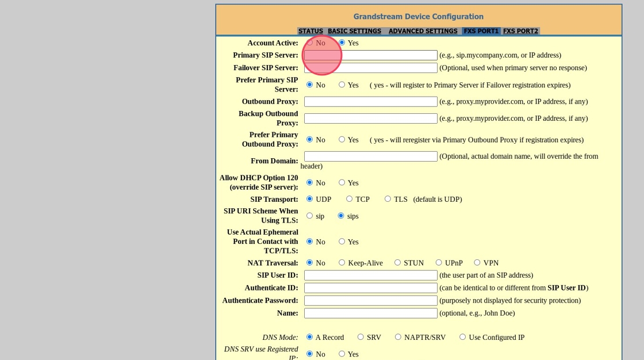Set NAT Traversal to STUN
Screen dimensions: 644x360
(x=397, y=263)
